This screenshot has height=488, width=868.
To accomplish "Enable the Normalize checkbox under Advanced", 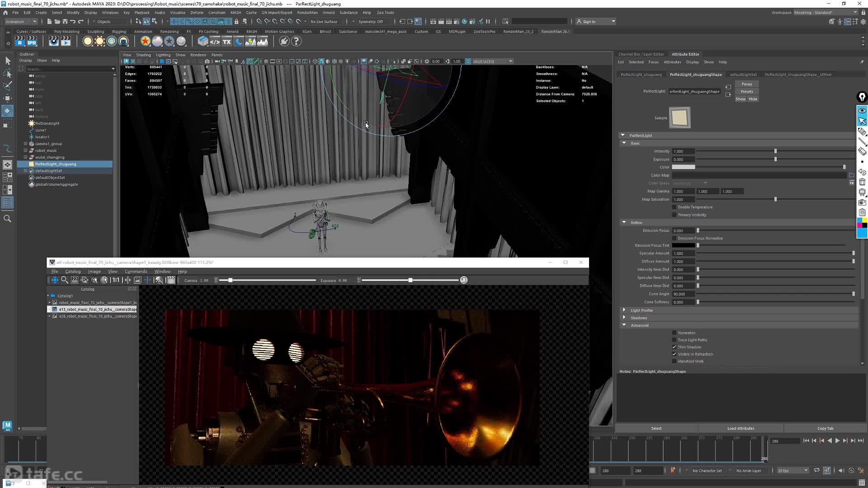I will 675,333.
